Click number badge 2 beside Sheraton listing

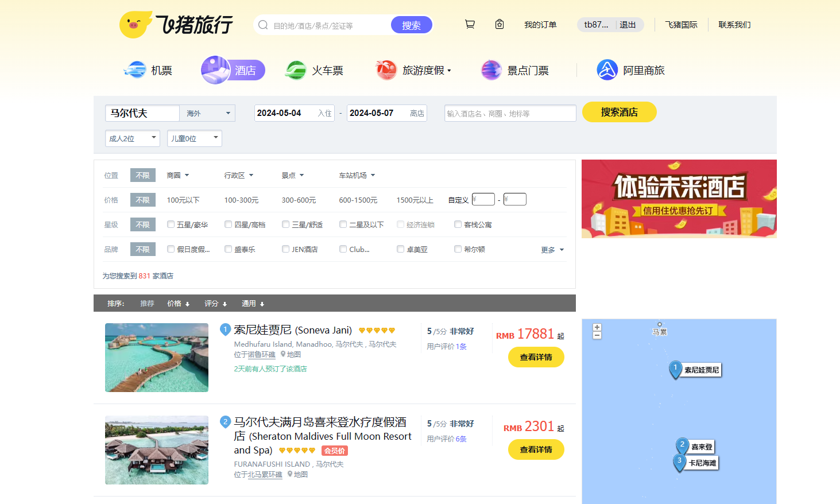(226, 422)
